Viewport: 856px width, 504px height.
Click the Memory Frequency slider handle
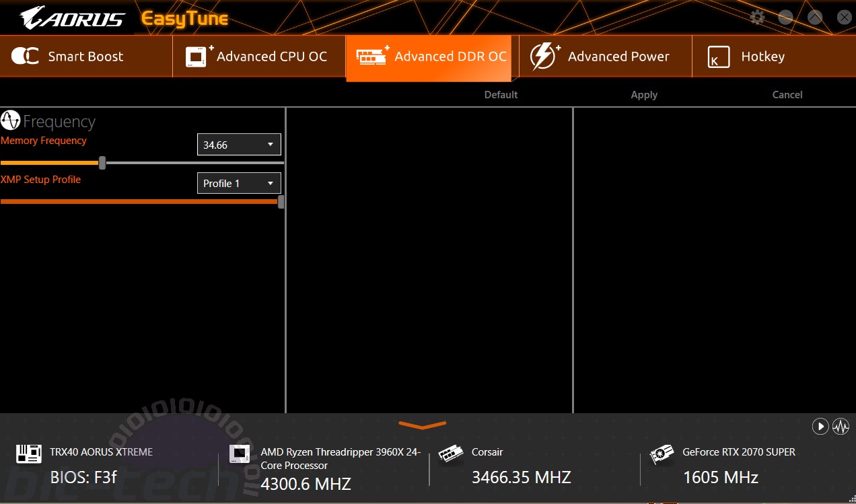(x=102, y=163)
